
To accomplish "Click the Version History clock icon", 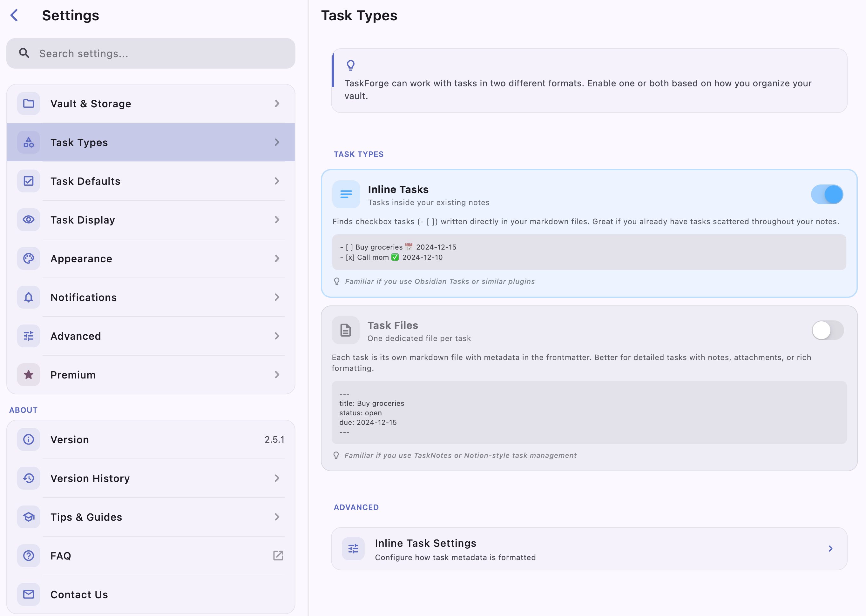I will click(x=29, y=478).
